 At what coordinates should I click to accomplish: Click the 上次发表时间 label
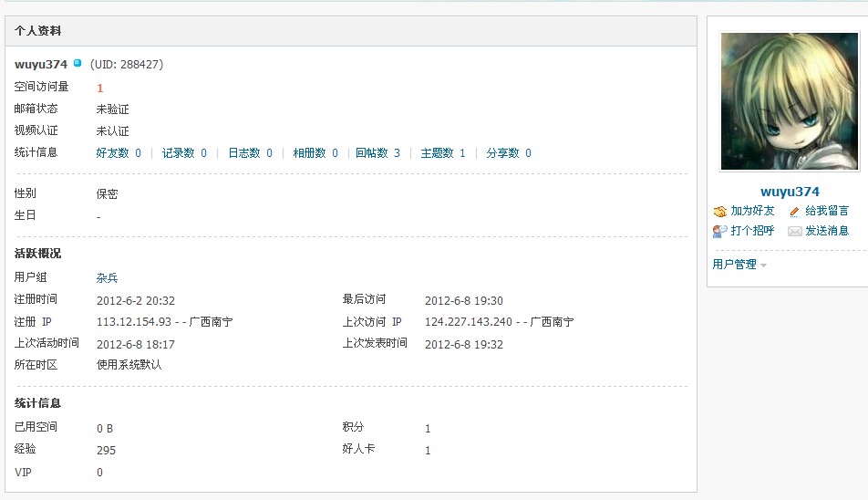[x=375, y=343]
